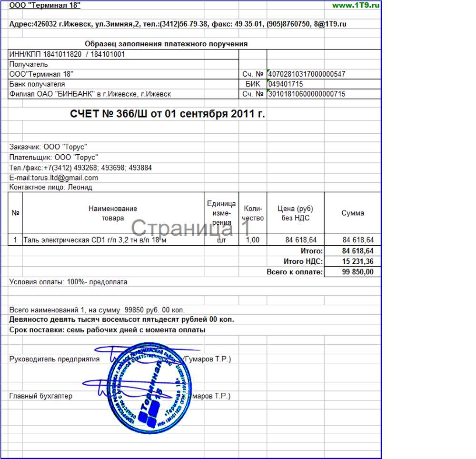Screen dimensions: 476x459
Task: Select the БИК label cell
Action: [253, 84]
